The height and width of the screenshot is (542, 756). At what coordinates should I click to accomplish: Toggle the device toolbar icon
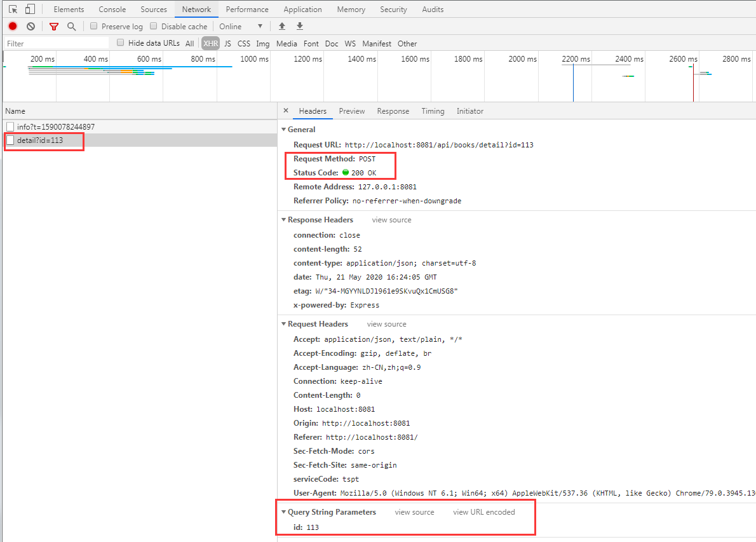point(30,9)
